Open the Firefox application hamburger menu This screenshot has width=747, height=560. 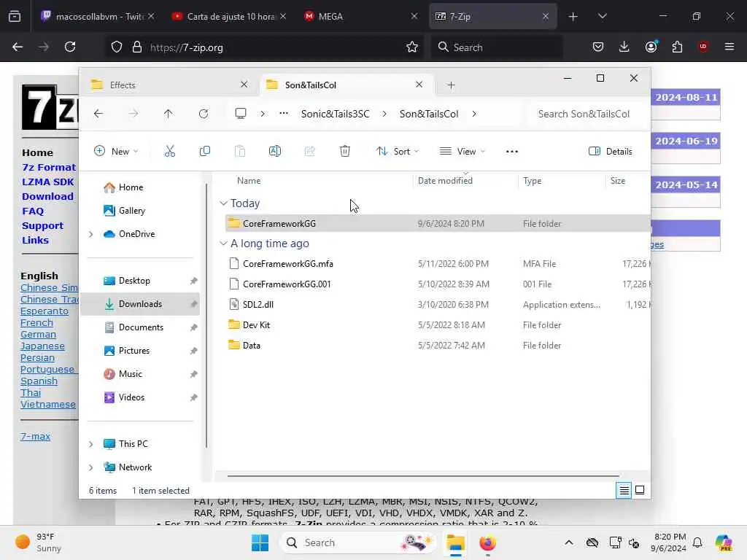pyautogui.click(x=729, y=47)
